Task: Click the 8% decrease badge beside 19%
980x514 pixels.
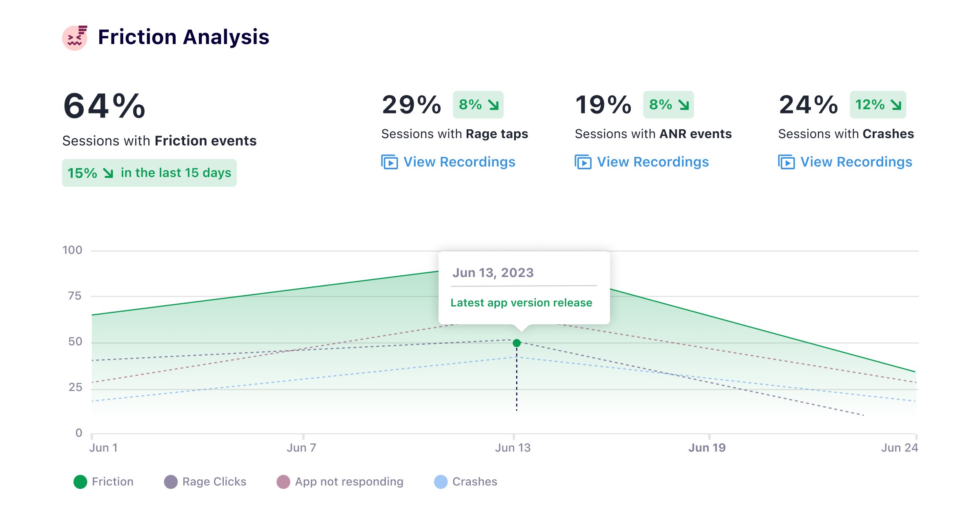Action: coord(668,105)
